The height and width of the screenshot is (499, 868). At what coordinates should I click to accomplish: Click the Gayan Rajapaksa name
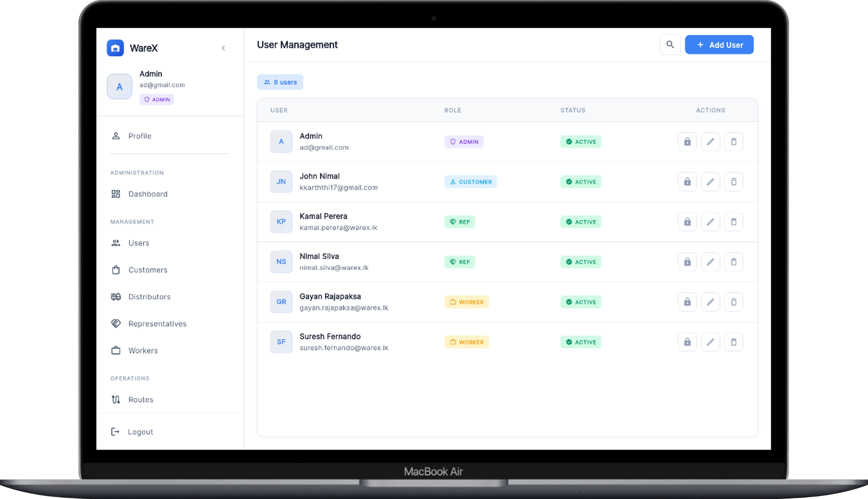(x=330, y=296)
